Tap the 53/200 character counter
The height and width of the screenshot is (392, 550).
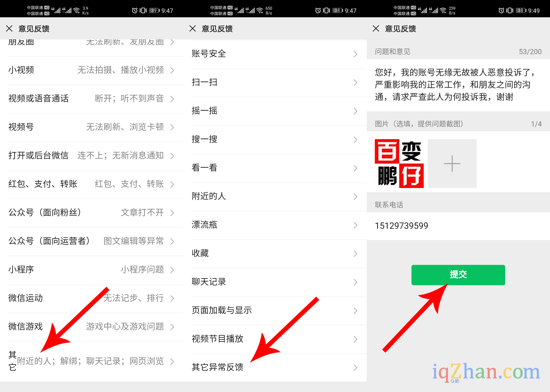[x=530, y=52]
